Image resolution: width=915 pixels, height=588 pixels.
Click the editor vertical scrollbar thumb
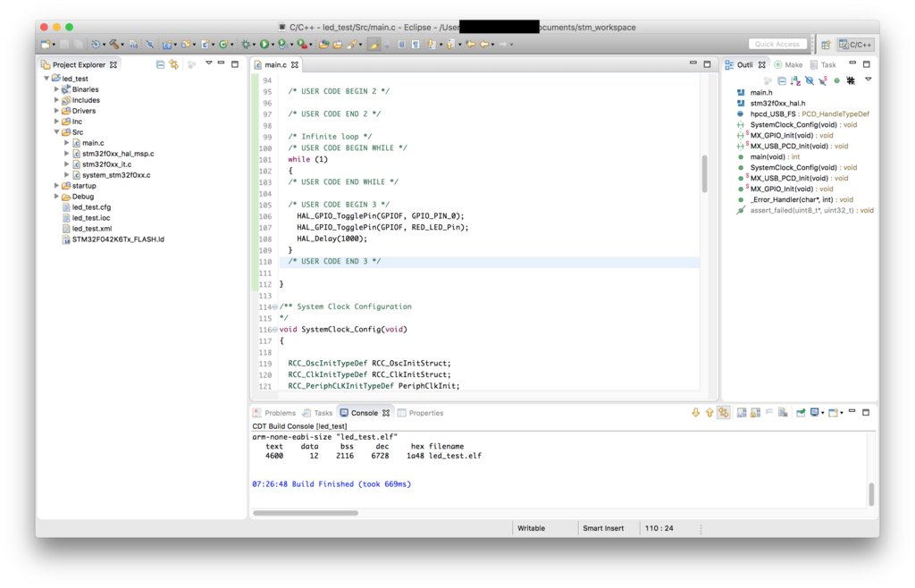pyautogui.click(x=704, y=173)
